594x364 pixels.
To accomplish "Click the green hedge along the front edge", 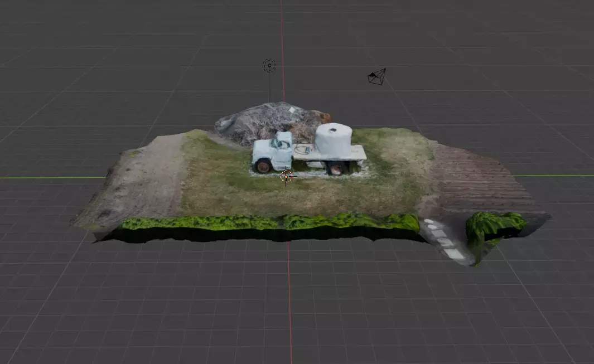I will [x=271, y=222].
